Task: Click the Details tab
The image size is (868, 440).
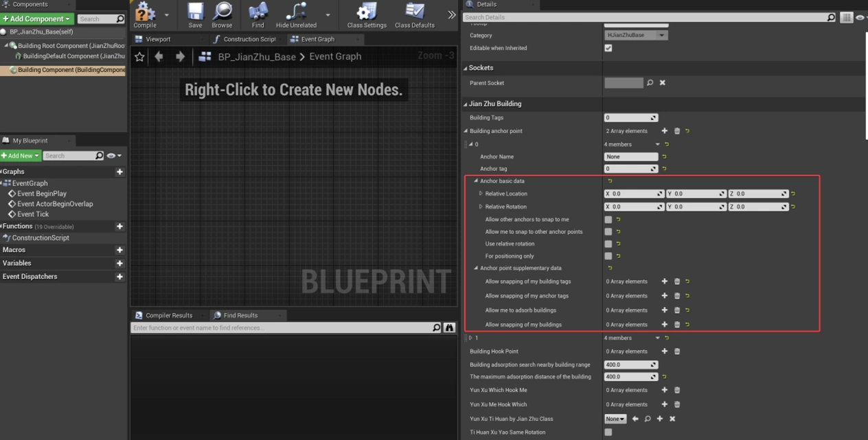Action: (x=486, y=4)
